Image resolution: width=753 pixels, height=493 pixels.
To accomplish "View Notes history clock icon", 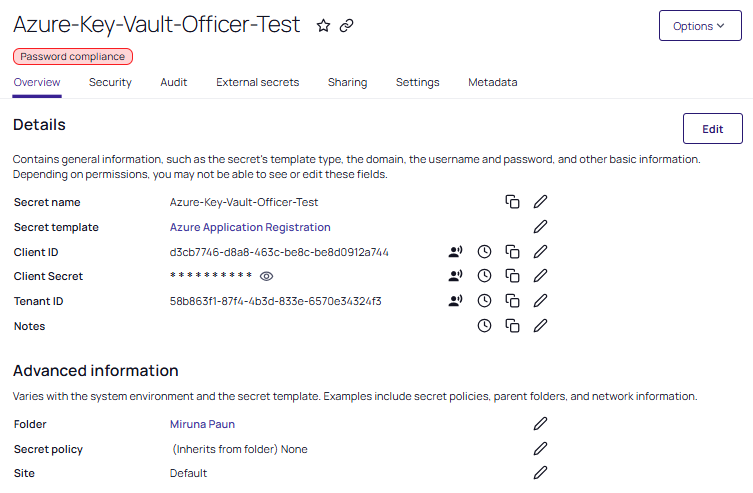I will pyautogui.click(x=484, y=326).
